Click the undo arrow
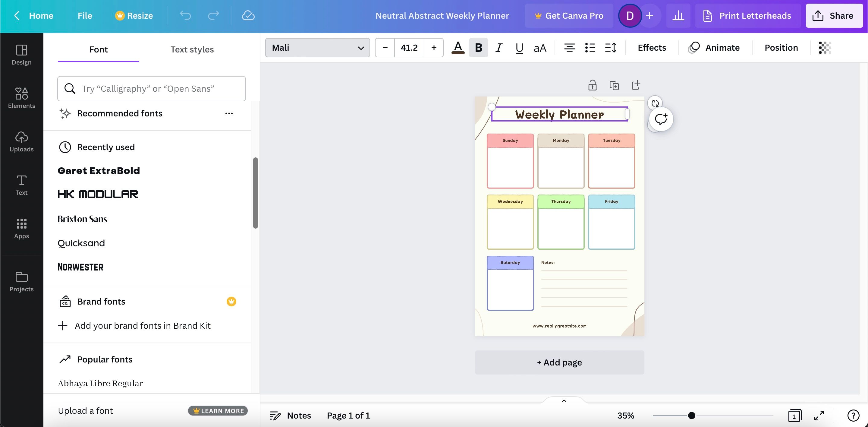Viewport: 868px width, 427px height. click(185, 15)
